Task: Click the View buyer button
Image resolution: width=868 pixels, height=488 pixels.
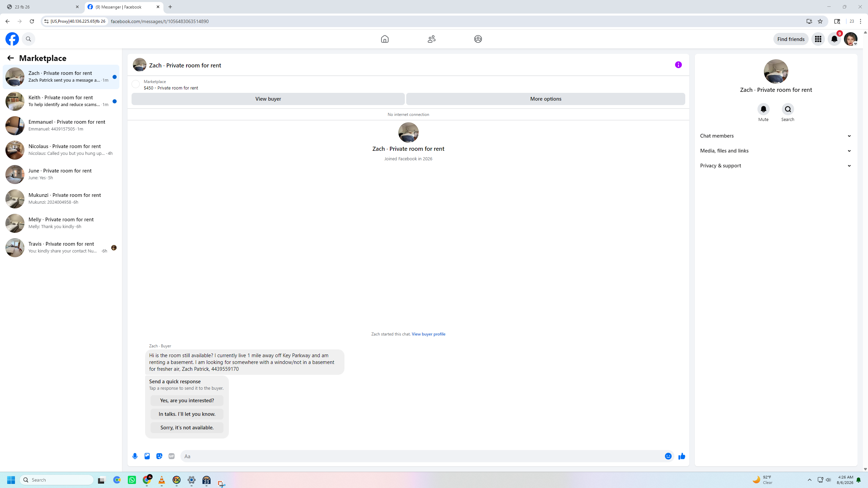Action: pos(268,99)
